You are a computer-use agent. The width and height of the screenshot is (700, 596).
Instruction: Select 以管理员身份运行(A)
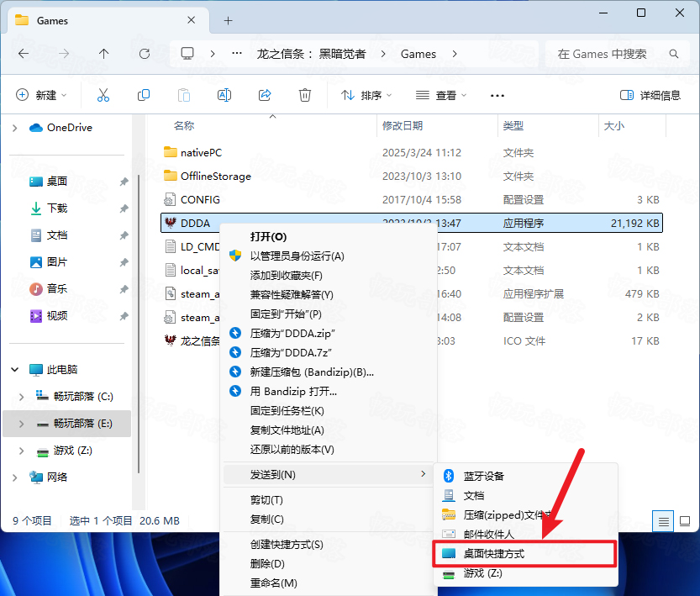pos(328,256)
